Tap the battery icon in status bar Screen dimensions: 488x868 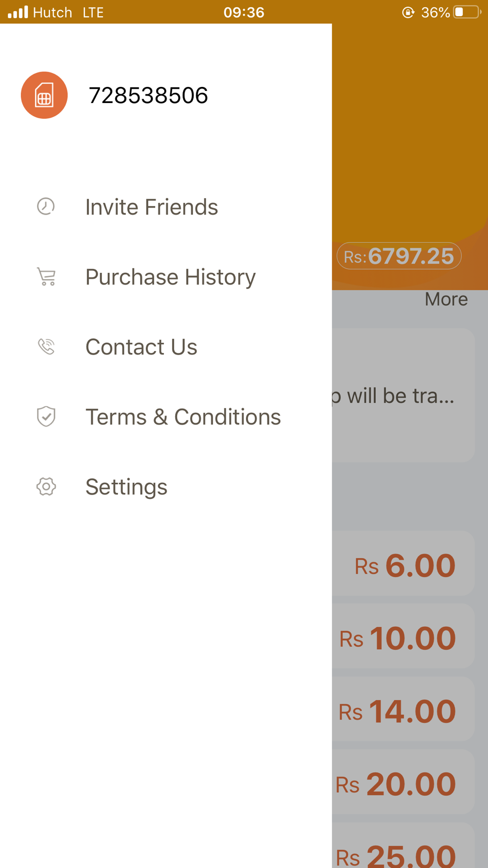click(466, 12)
